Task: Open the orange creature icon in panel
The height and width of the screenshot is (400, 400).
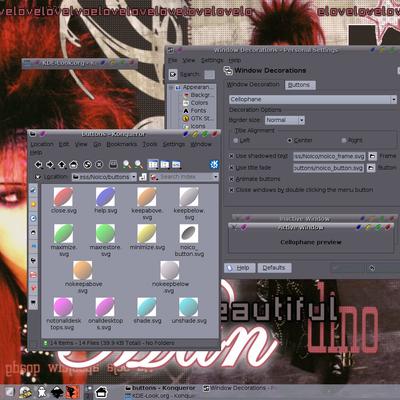Action: pos(72,392)
